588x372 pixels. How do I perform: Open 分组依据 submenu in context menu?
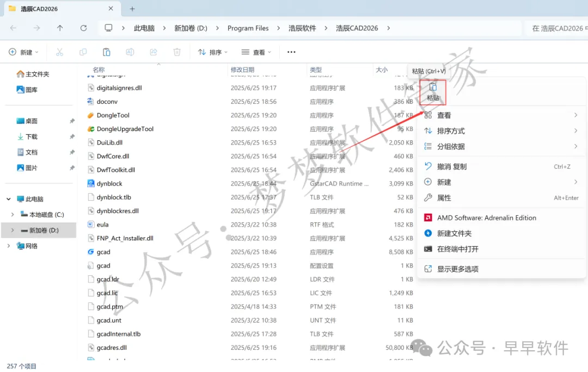point(501,146)
